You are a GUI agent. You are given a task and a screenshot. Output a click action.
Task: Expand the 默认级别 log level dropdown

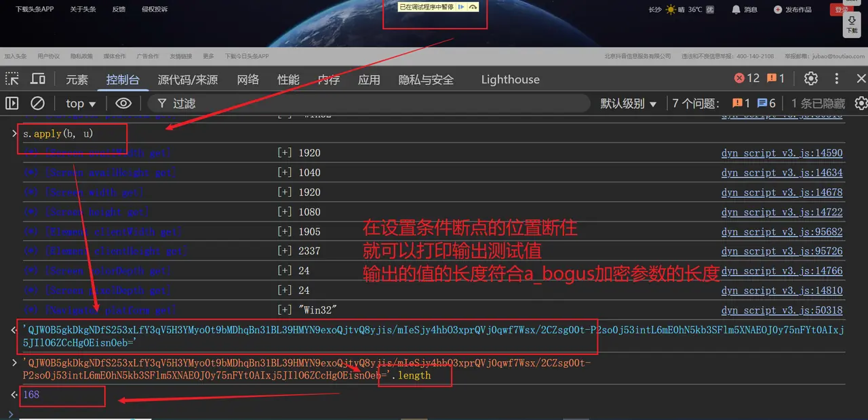coord(628,103)
